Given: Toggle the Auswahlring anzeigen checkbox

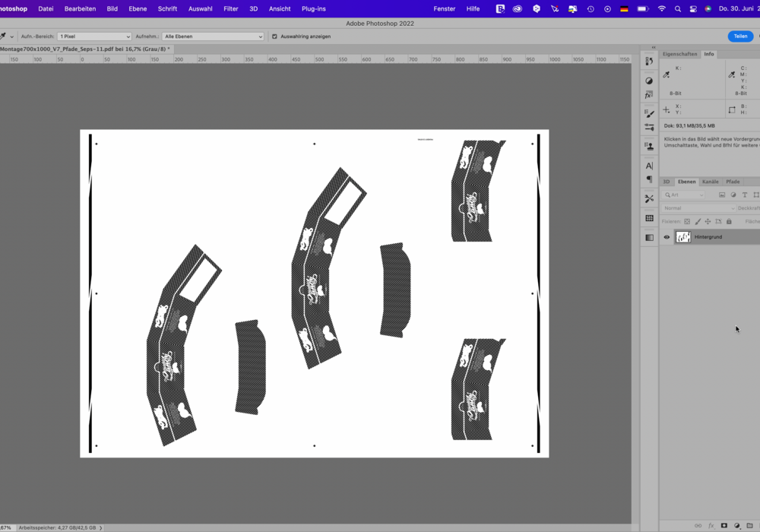Looking at the screenshot, I should tap(274, 36).
